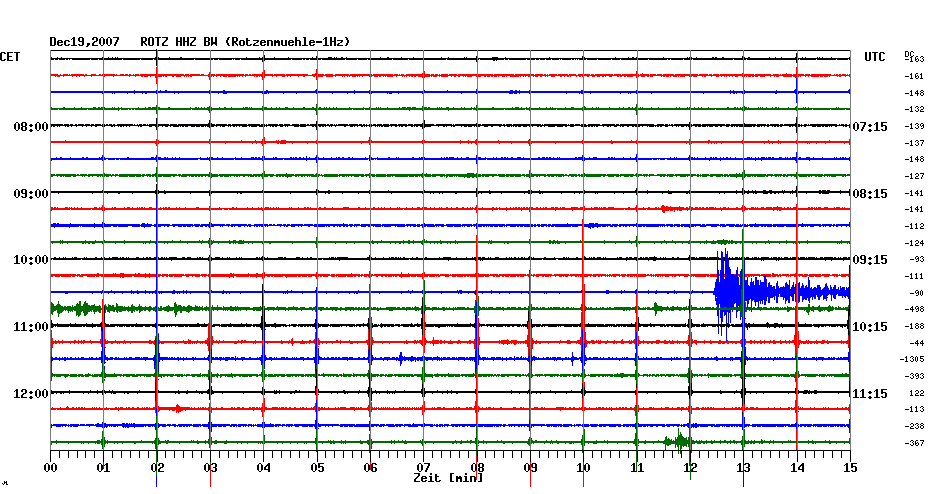The width and height of the screenshot is (930, 494).
Task: Click the small green event near minute 12 on bottom trace
Action: coord(678,441)
